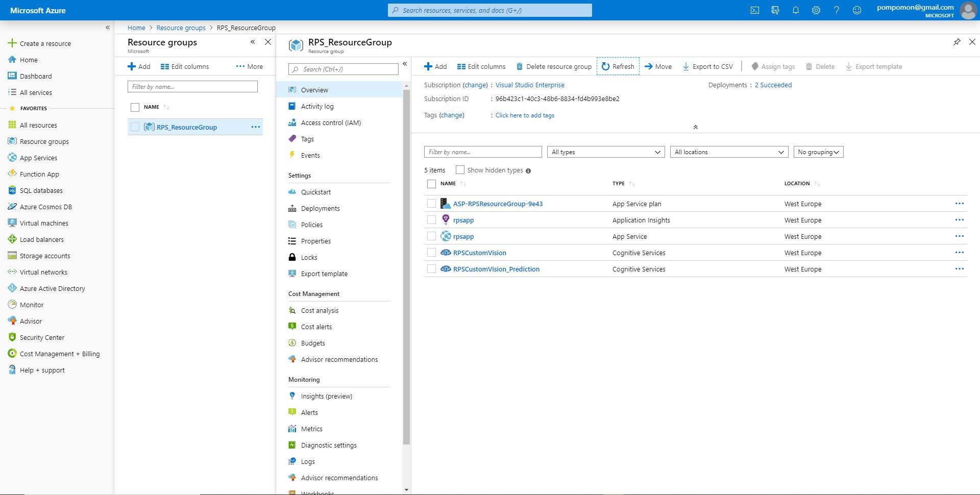Open Deployments under Settings
980x495 pixels.
320,208
